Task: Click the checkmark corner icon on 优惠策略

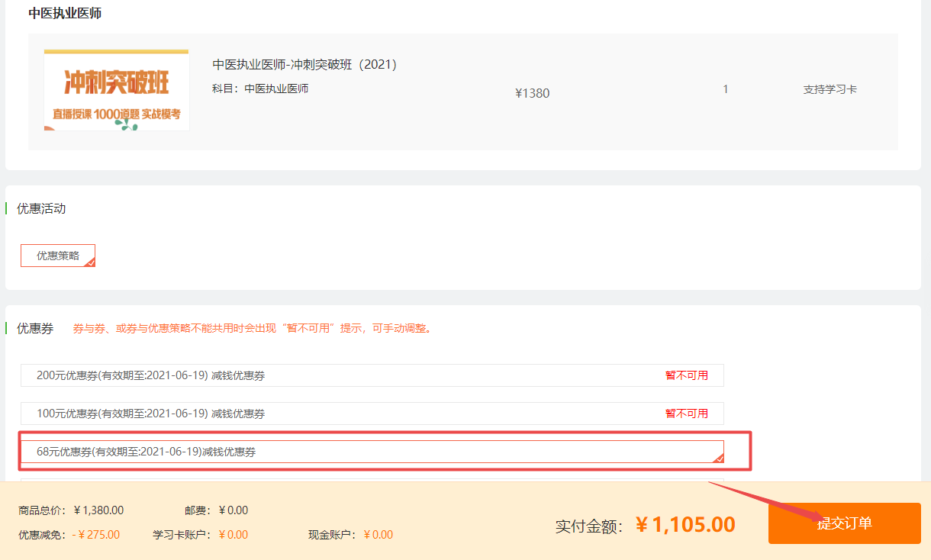Action: click(90, 262)
